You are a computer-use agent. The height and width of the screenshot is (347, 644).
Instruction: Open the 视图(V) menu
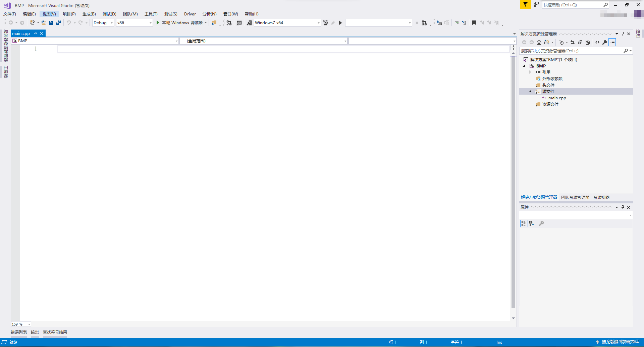[x=49, y=14]
